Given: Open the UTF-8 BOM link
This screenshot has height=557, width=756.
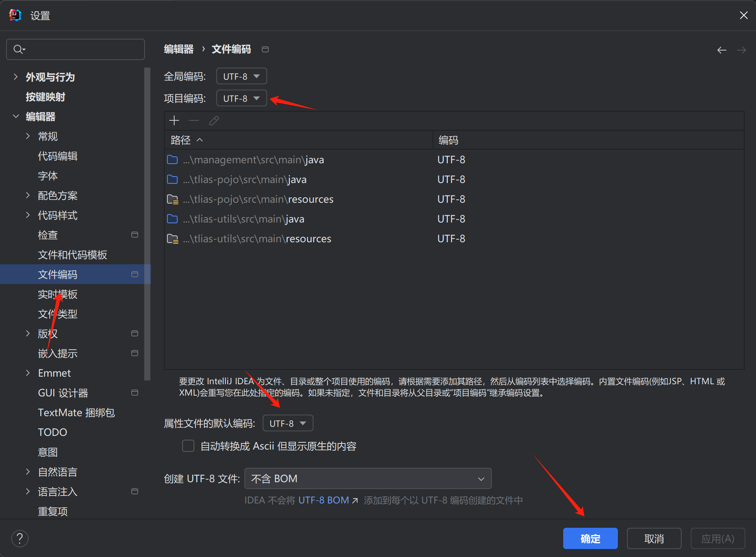Looking at the screenshot, I should (x=323, y=500).
